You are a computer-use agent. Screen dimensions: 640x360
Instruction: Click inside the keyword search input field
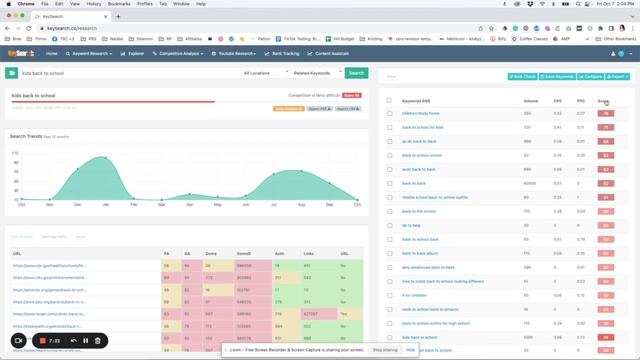(130, 73)
